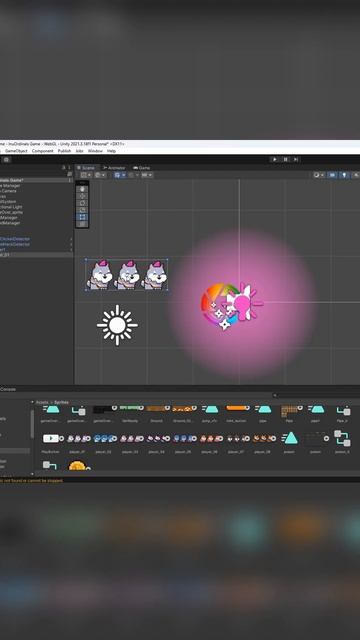The image size is (360, 640).
Task: Select the three-wolf player sprite in scene
Action: point(127,275)
